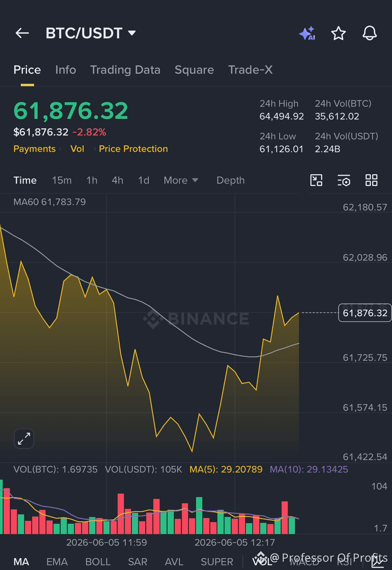The height and width of the screenshot is (570, 392).
Task: Select the BOLL indicator
Action: 98,562
